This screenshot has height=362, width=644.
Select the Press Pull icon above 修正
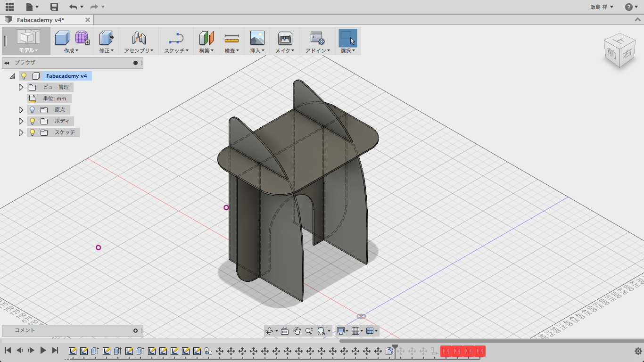pyautogui.click(x=106, y=38)
